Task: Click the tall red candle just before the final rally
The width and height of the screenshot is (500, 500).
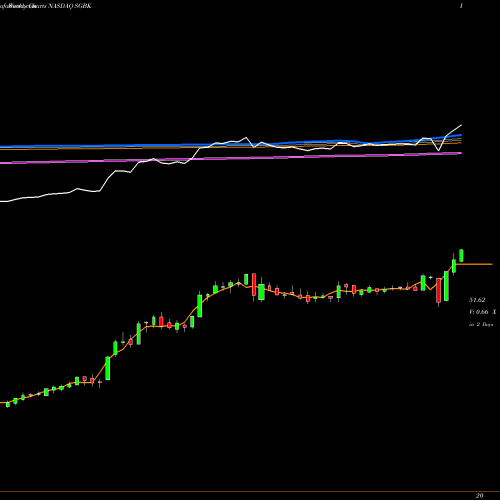Action: pyautogui.click(x=439, y=290)
